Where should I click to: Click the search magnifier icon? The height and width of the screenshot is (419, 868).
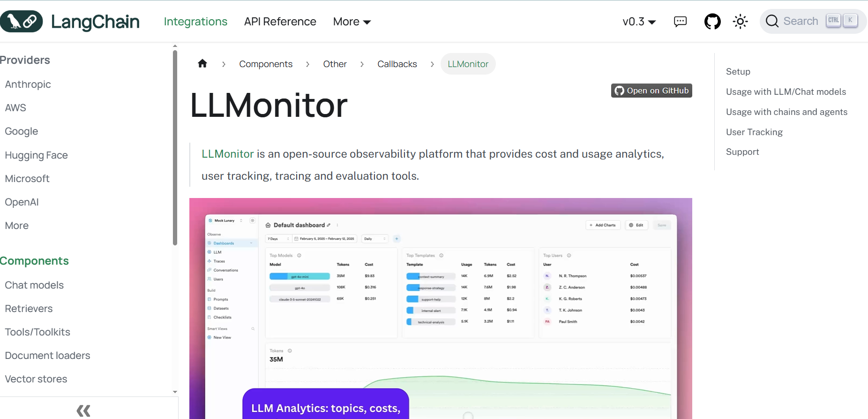click(772, 21)
